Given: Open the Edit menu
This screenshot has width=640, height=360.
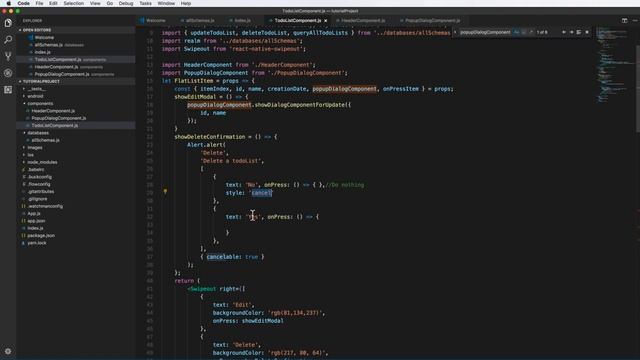Looking at the screenshot, I should [53, 3].
